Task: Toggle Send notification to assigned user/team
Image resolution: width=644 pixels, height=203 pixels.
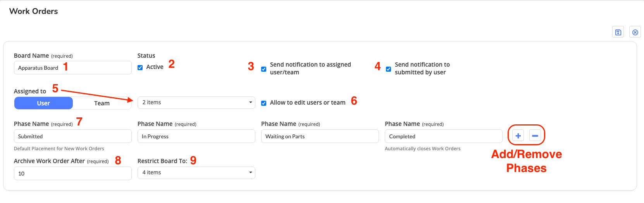Action: point(263,69)
